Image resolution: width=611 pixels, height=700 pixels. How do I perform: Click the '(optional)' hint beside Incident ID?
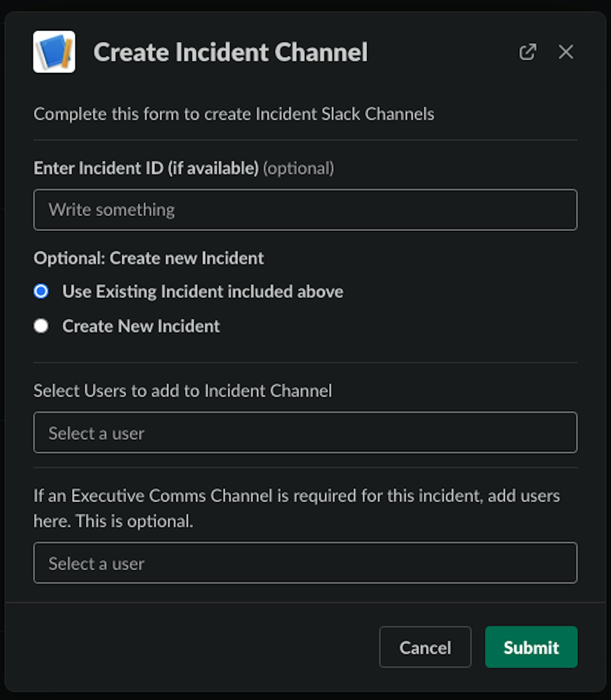pyautogui.click(x=299, y=169)
